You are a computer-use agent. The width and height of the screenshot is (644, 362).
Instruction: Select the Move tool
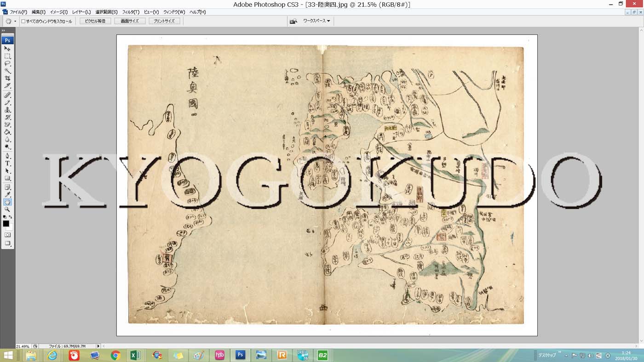(x=7, y=48)
